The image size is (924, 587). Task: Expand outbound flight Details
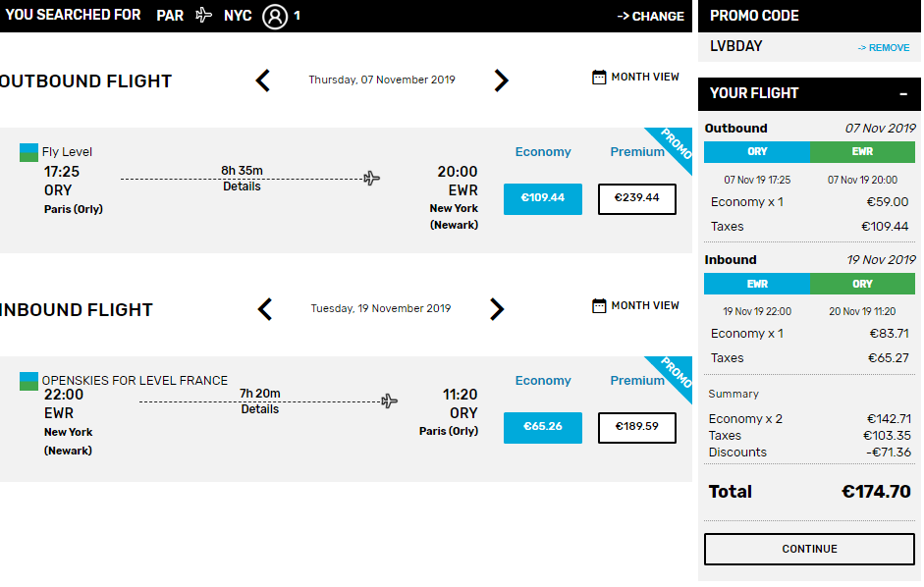coord(242,187)
